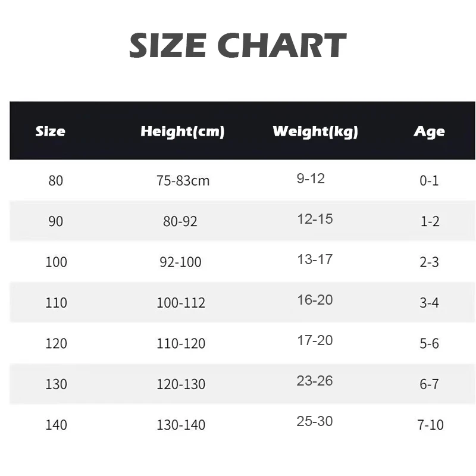Image resolution: width=476 pixels, height=476 pixels.
Task: Click the Age column header
Action: pos(429,131)
